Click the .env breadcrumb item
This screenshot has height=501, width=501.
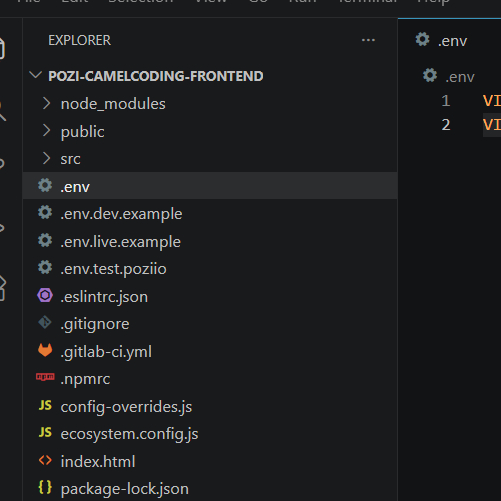[460, 77]
